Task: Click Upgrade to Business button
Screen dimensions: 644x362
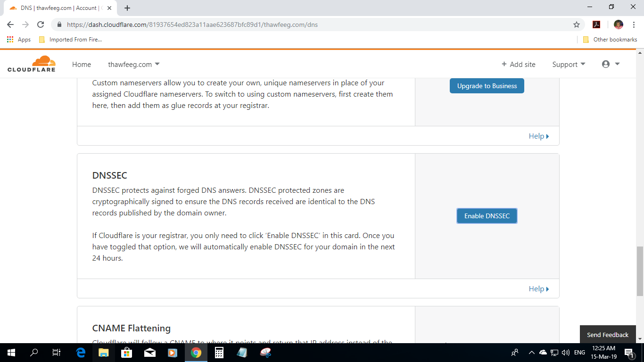Action: [x=487, y=86]
